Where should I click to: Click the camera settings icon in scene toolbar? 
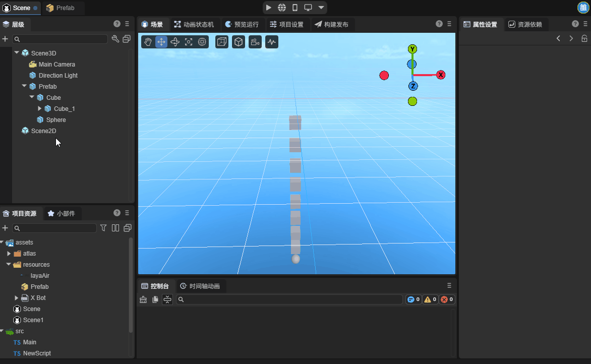255,42
